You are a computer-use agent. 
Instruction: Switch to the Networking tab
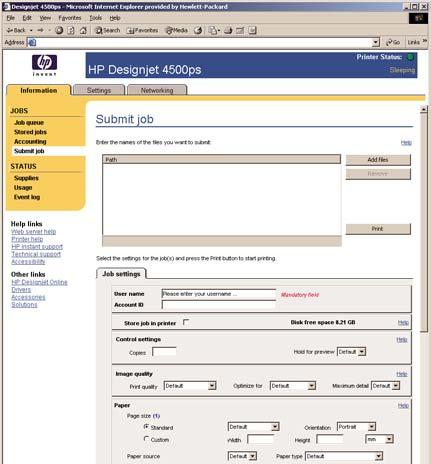157,90
